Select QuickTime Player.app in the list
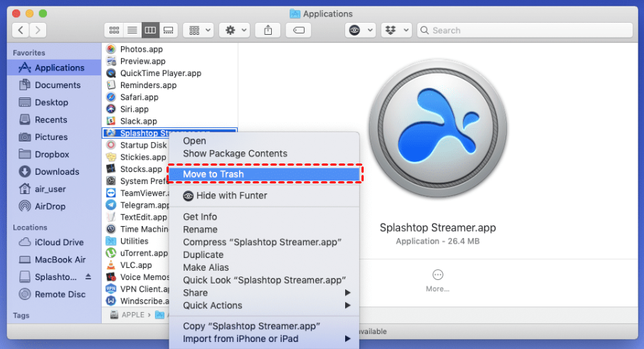Screen dimensions: 644x349 click(169, 73)
